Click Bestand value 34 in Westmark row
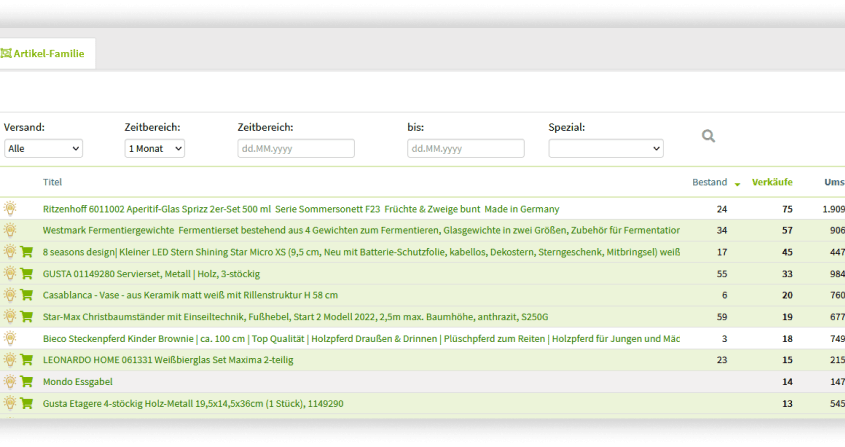This screenshot has width=845, height=447. coord(722,230)
